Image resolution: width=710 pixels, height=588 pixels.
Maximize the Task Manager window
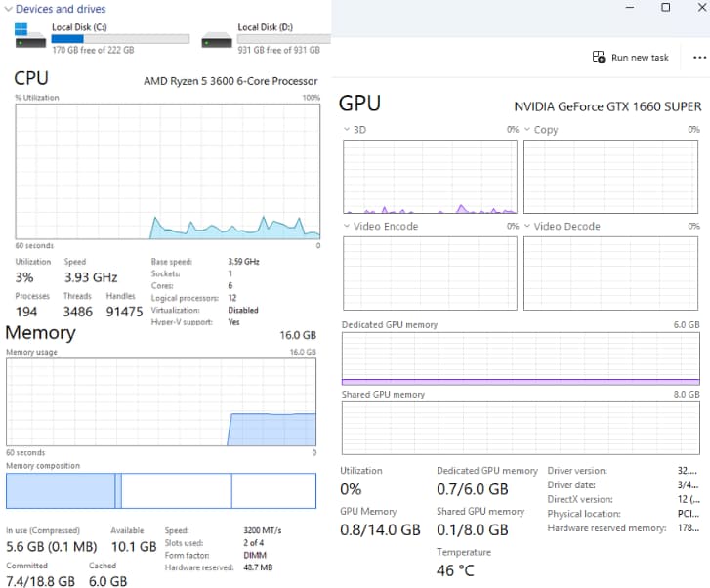coord(666,7)
